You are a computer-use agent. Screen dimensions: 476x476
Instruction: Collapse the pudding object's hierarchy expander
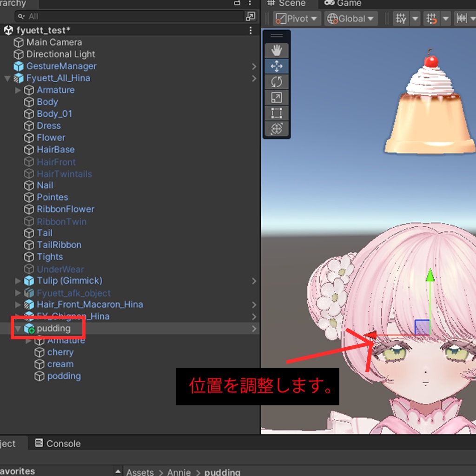click(18, 328)
